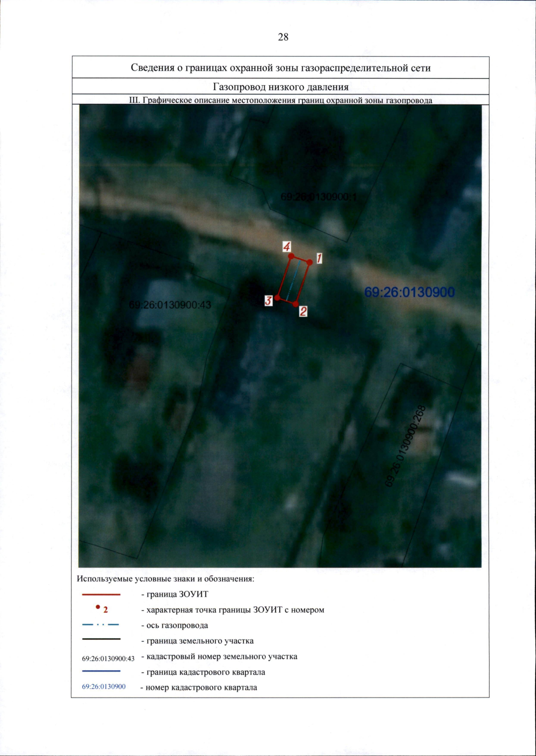Click the red line legend symbol for граница ЗОУИТ

coord(101,594)
